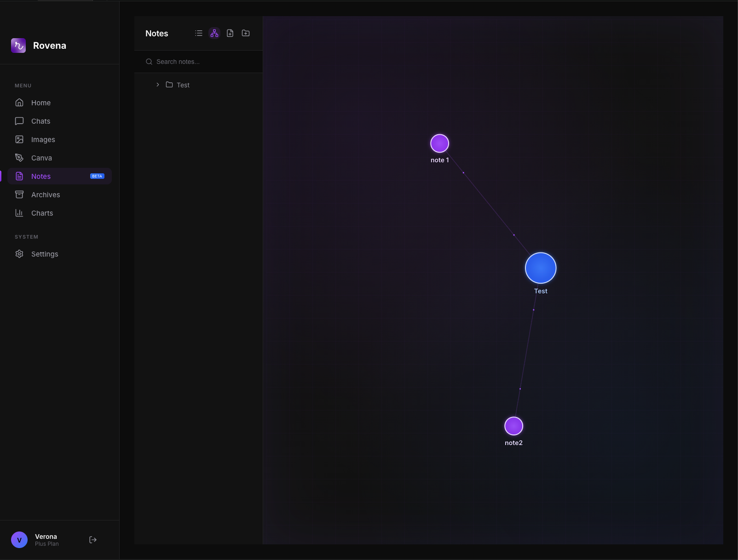Expand the Test folder chevron
The image size is (738, 560).
click(x=158, y=85)
